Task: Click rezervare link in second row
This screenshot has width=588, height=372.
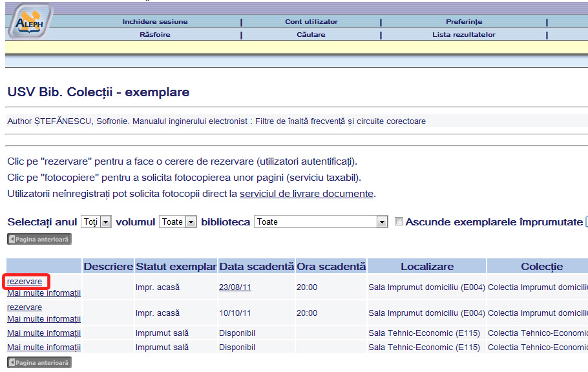Action: pos(25,307)
